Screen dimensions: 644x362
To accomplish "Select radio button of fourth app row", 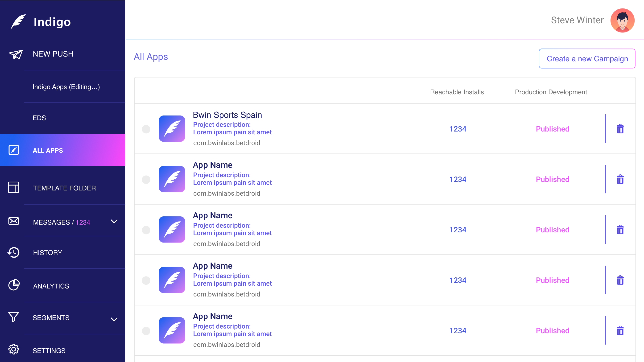I will tap(146, 280).
